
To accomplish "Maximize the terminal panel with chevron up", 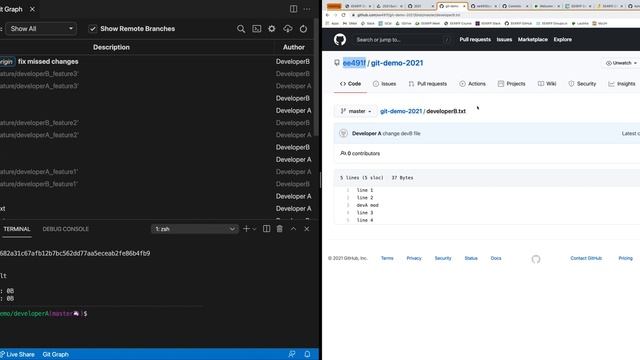I will click(293, 229).
